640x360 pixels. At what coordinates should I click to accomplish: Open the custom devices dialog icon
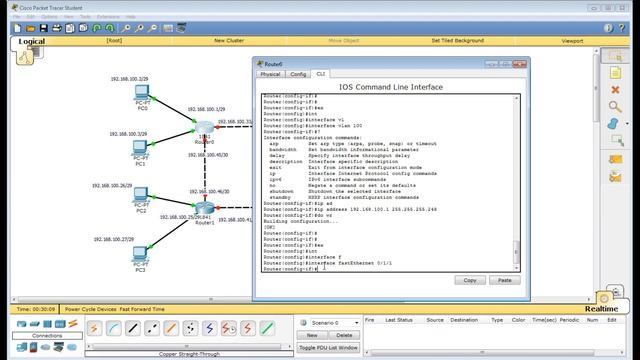click(x=182, y=28)
